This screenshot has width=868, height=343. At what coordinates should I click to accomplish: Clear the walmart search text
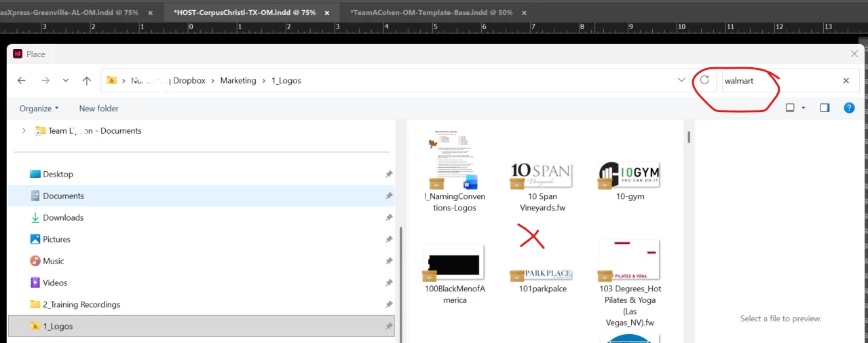pos(846,80)
